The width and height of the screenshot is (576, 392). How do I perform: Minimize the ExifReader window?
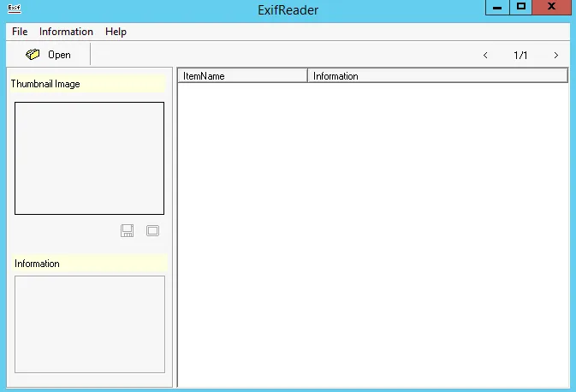click(x=496, y=7)
